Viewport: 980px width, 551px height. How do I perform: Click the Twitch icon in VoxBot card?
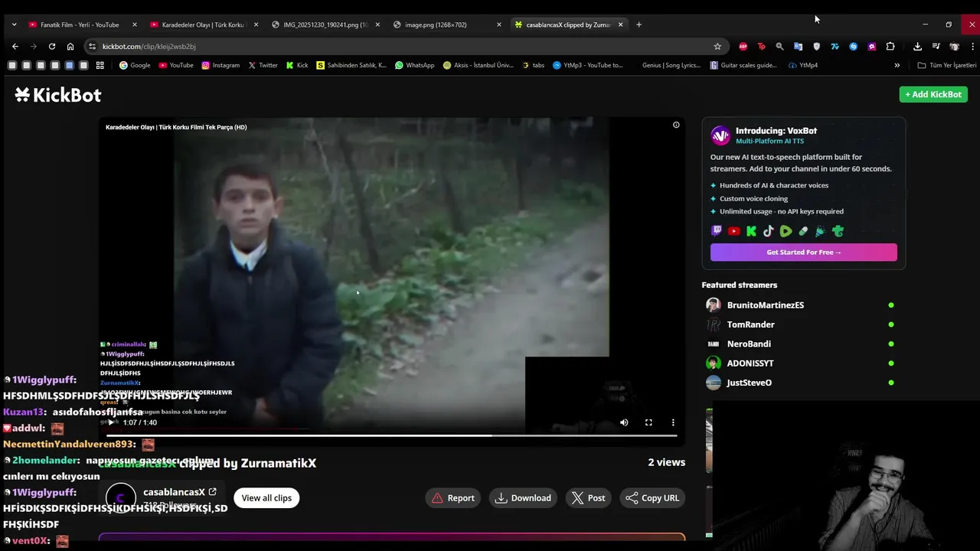pos(717,231)
